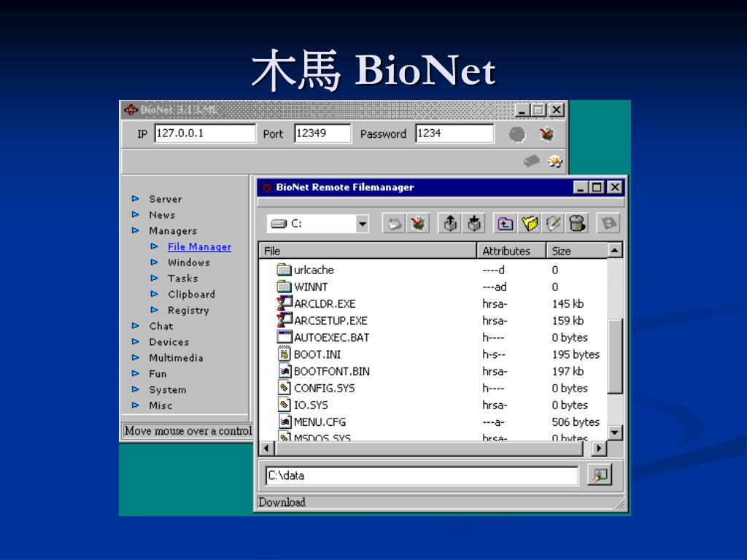Image resolution: width=747 pixels, height=560 pixels.
Task: Click the horizontal scroll left arrow
Action: (x=266, y=448)
